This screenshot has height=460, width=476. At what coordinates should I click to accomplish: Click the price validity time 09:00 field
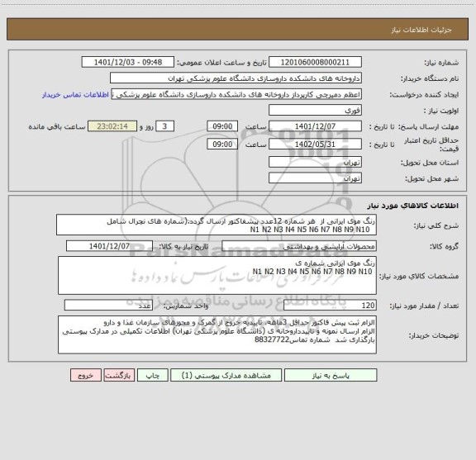(222, 145)
